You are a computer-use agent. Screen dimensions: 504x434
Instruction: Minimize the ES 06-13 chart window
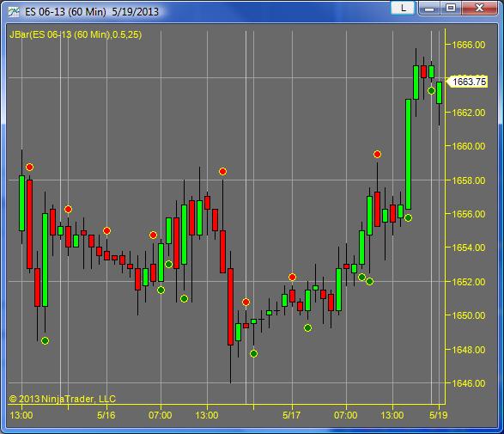pyautogui.click(x=429, y=8)
